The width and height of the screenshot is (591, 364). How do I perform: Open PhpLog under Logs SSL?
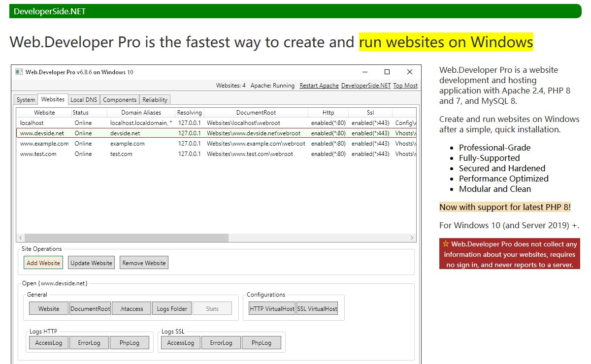click(x=262, y=342)
